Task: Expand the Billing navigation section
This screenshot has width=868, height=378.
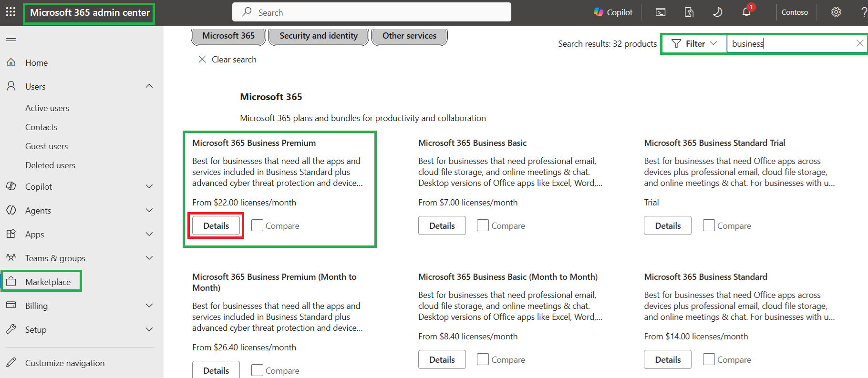Action: (x=149, y=306)
